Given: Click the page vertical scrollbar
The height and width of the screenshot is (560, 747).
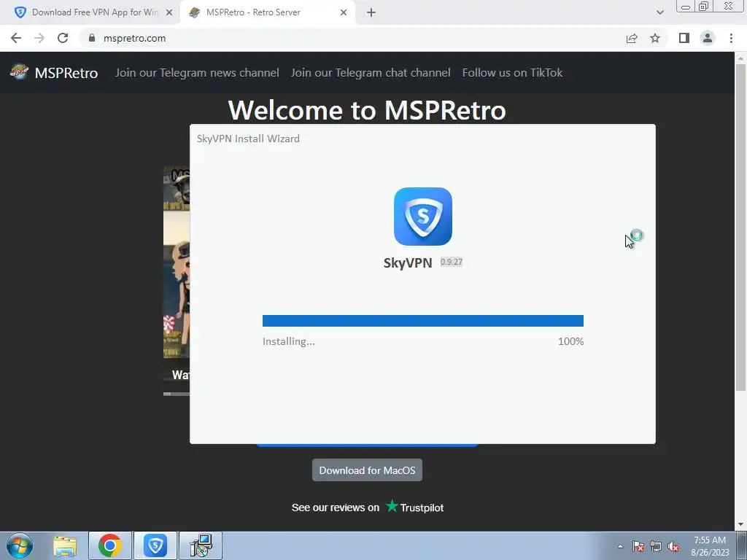Looking at the screenshot, I should [740, 226].
